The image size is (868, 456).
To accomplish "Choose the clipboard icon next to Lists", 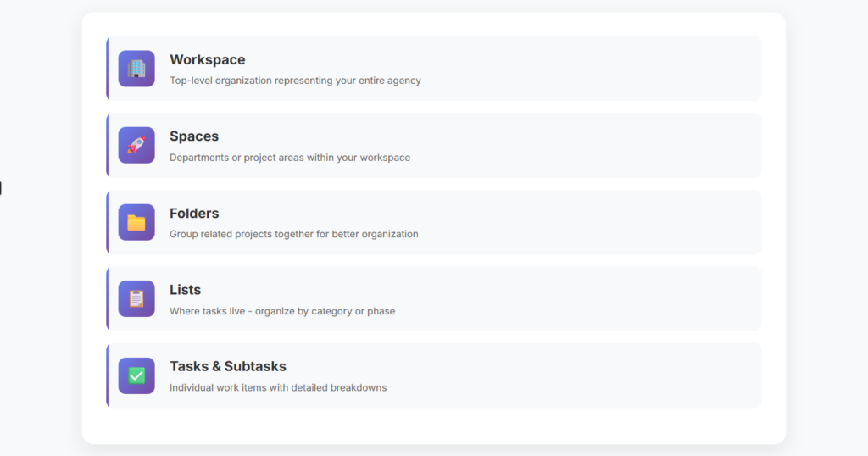I will pos(136,299).
